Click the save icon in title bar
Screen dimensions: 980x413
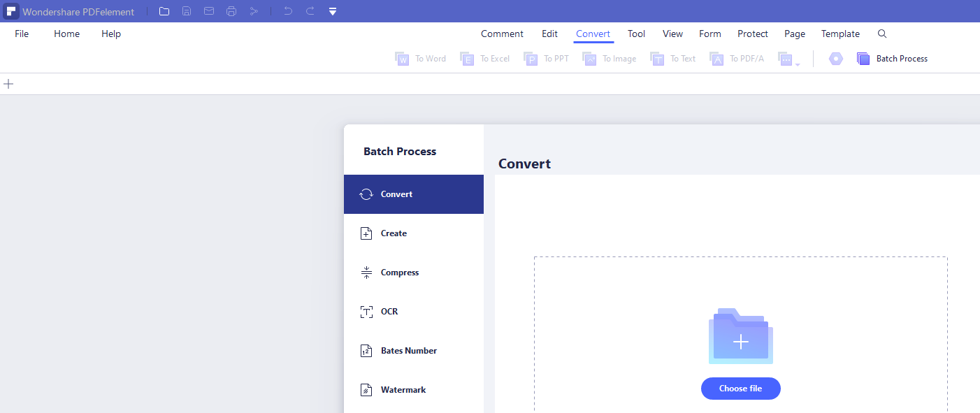187,11
